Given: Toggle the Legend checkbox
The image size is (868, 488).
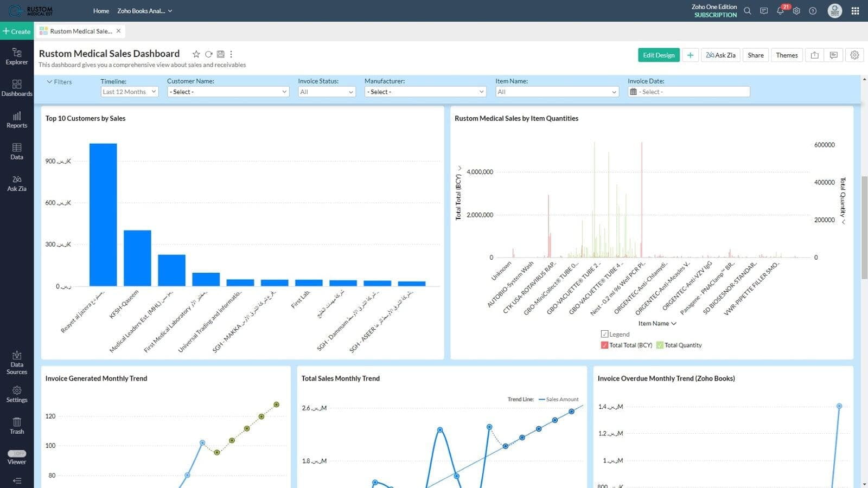Looking at the screenshot, I should (604, 334).
